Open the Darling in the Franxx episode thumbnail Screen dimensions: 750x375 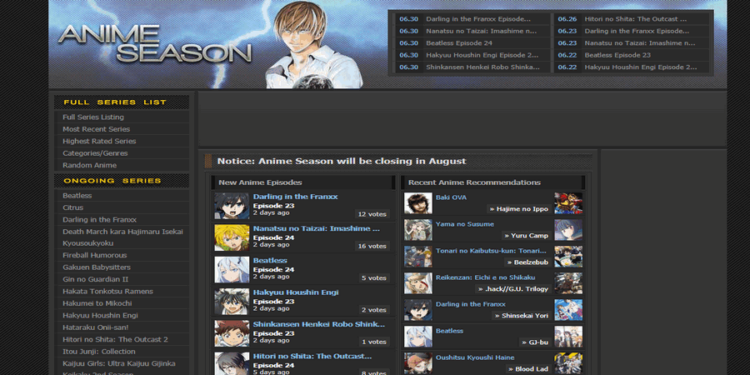click(232, 206)
